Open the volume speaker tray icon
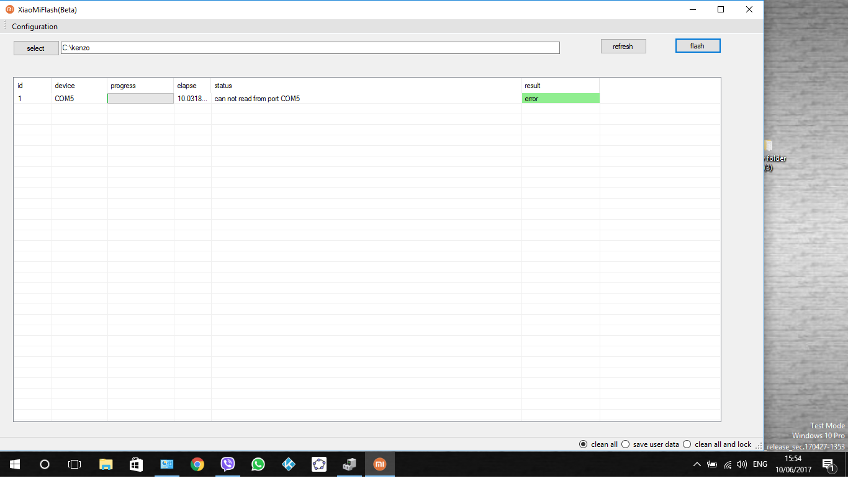 (741, 464)
